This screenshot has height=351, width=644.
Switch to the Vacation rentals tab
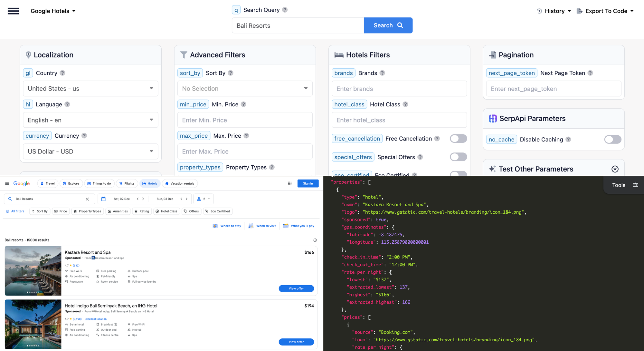coord(180,184)
